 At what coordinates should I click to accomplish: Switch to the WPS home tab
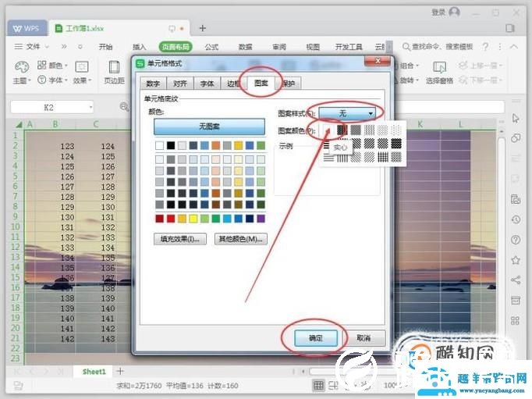tap(27, 29)
